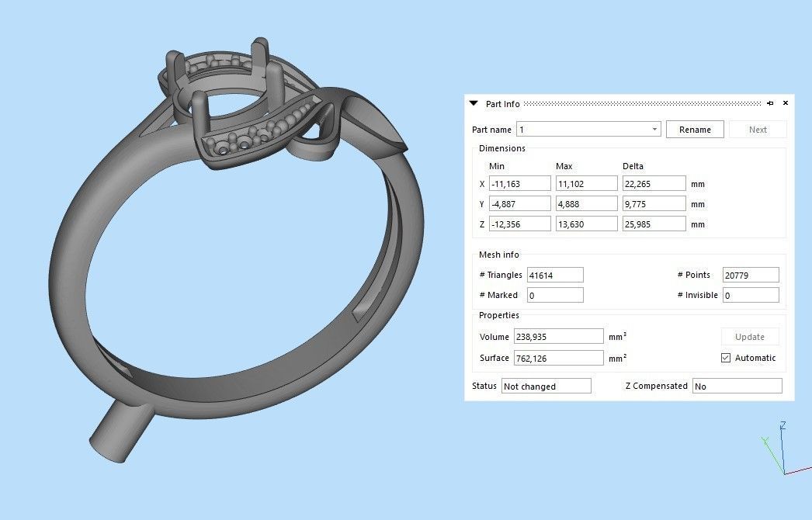Open the Part name dropdown
812x520 pixels.
pos(654,129)
